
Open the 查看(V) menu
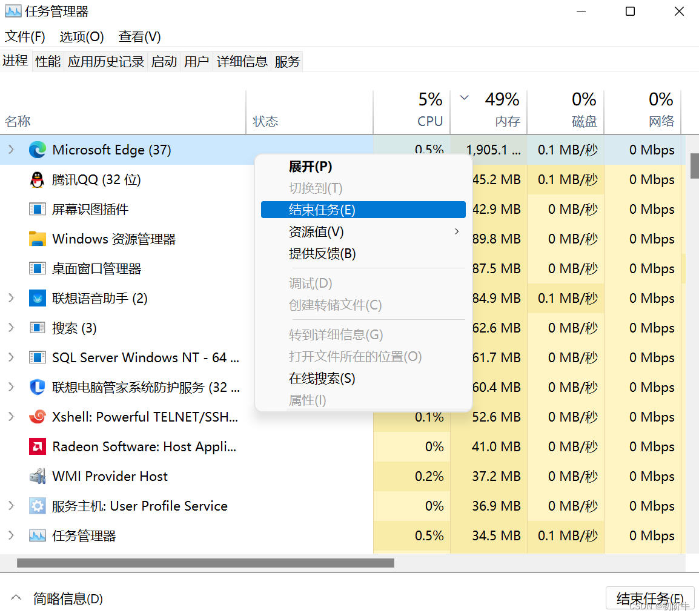[x=139, y=36]
